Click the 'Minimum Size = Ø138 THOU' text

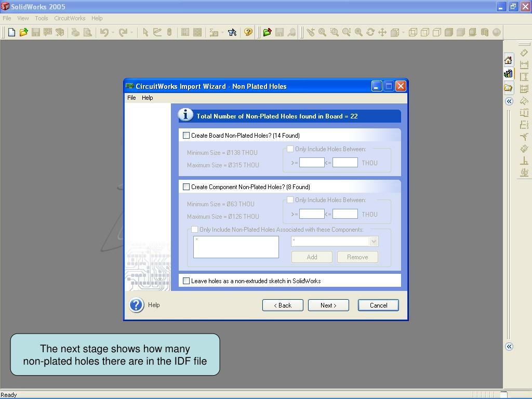click(x=222, y=153)
